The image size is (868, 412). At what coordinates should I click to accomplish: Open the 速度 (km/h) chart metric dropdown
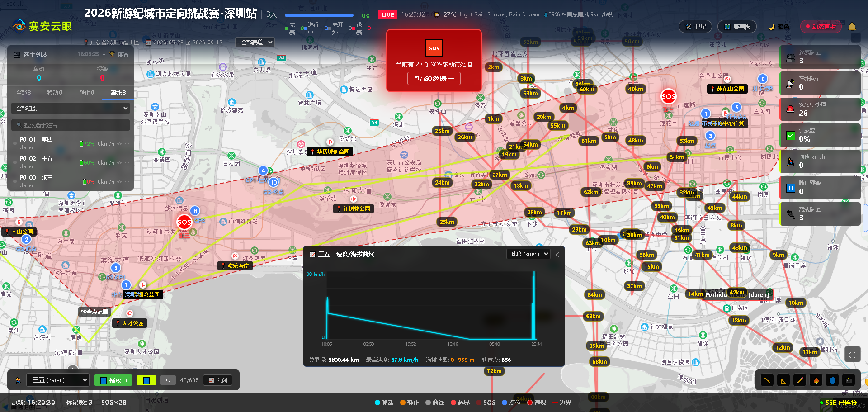pos(528,254)
